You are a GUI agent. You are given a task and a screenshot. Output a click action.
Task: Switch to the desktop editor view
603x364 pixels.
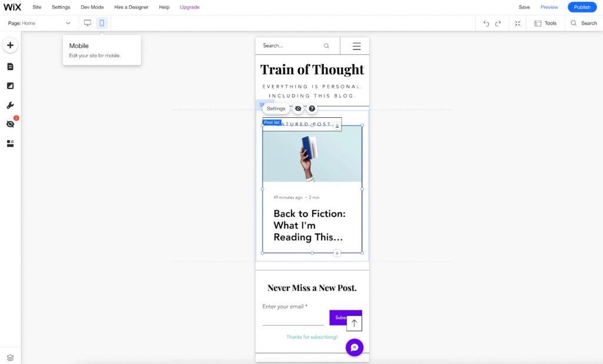coord(88,23)
